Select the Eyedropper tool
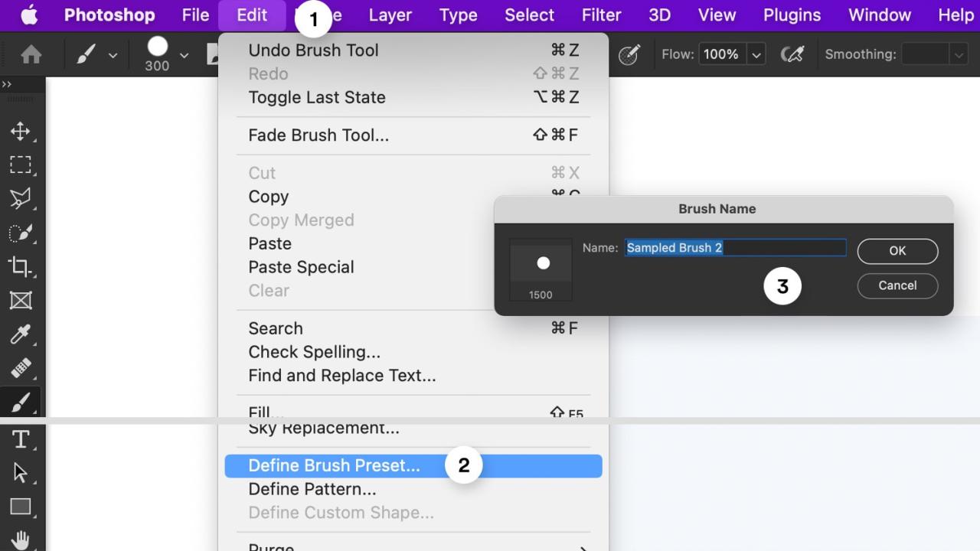The width and height of the screenshot is (980, 551). 21,334
